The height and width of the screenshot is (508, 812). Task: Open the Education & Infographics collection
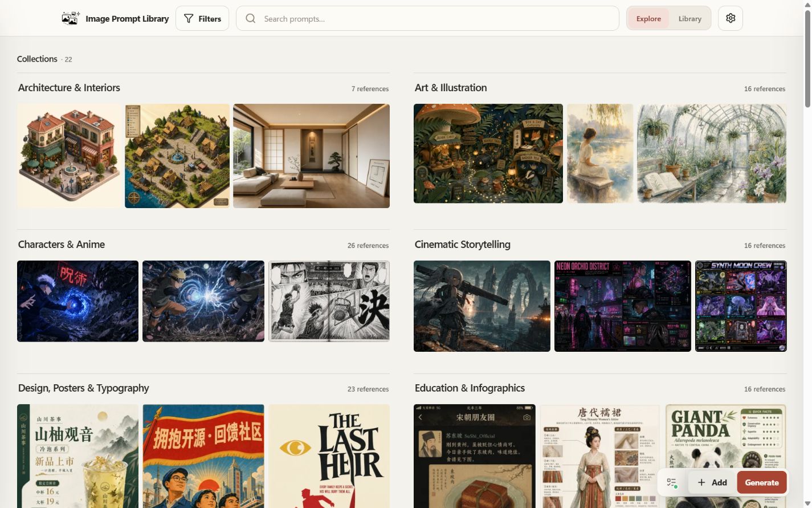pyautogui.click(x=470, y=388)
